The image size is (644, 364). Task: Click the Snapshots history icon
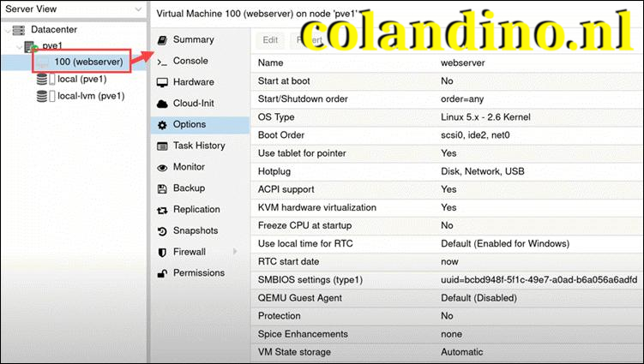pos(162,231)
